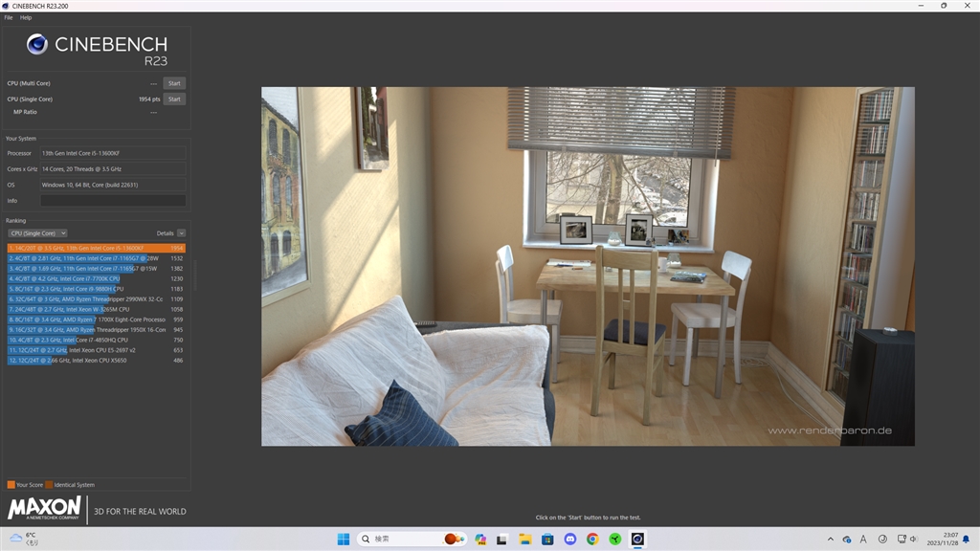Select ranking row Threadripper 2990WX
980x551 pixels.
pos(97,298)
